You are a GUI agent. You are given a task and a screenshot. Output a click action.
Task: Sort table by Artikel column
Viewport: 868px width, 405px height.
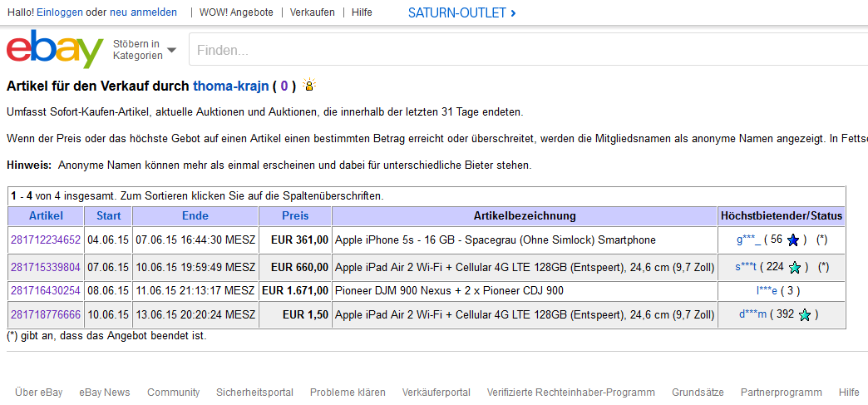(x=46, y=215)
